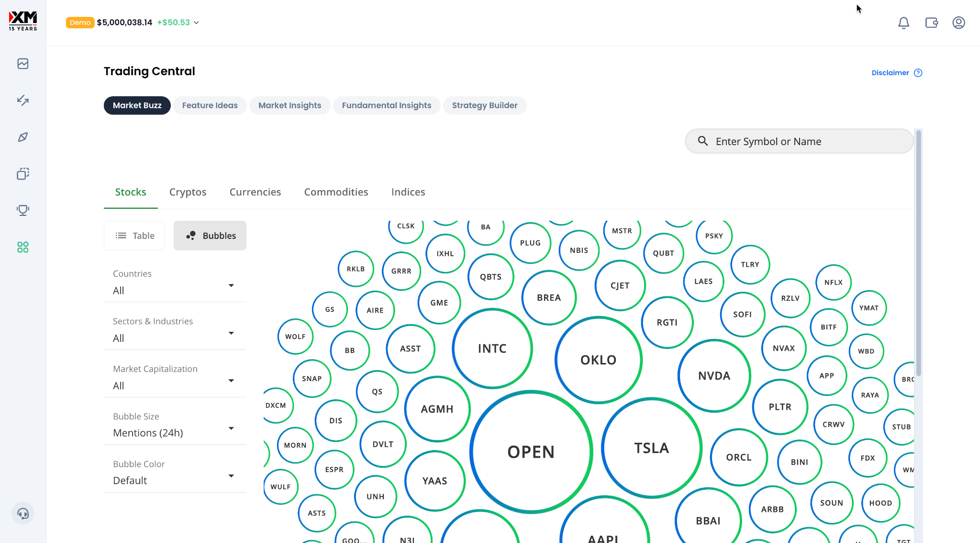The image size is (980, 543).
Task: Open notifications bell icon
Action: (x=903, y=23)
